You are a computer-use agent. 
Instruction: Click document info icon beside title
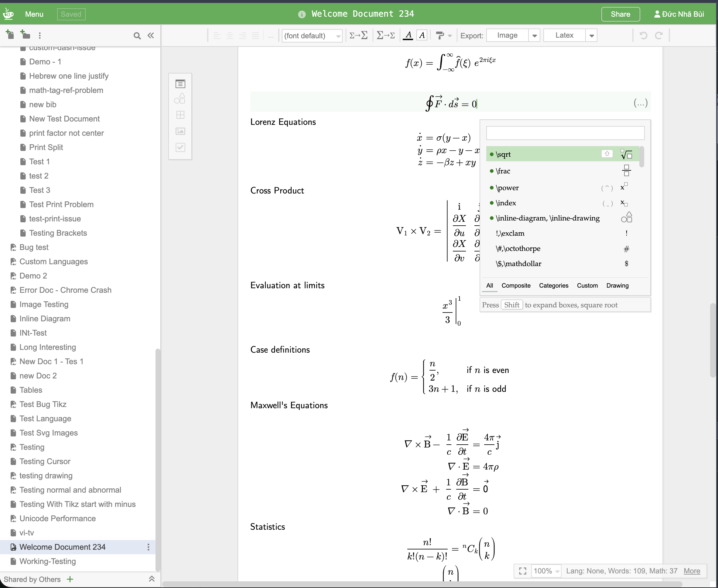[301, 14]
